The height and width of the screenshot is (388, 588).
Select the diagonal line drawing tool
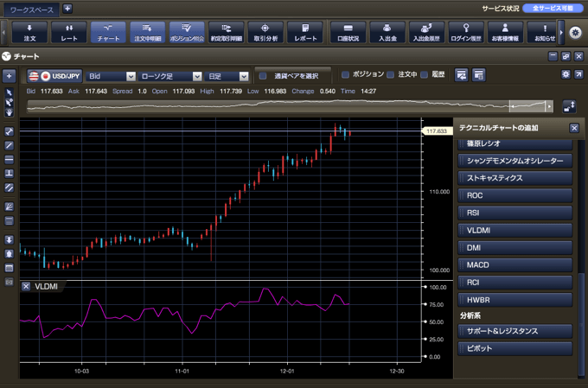point(10,145)
